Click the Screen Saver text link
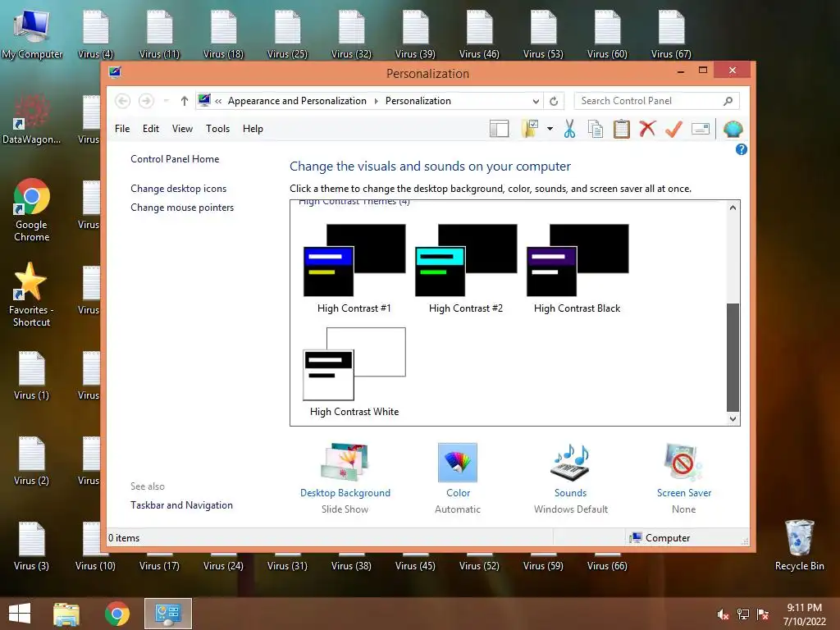This screenshot has width=840, height=630. pos(684,493)
